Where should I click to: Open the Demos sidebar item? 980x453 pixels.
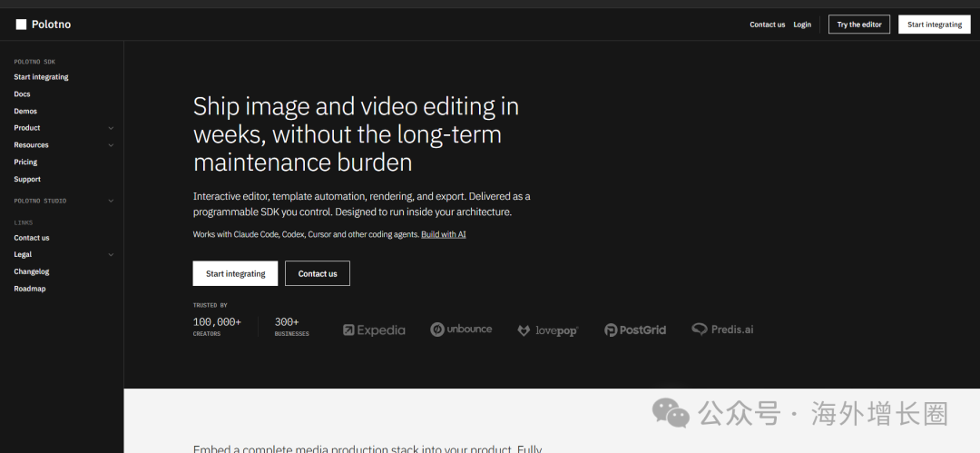point(25,111)
